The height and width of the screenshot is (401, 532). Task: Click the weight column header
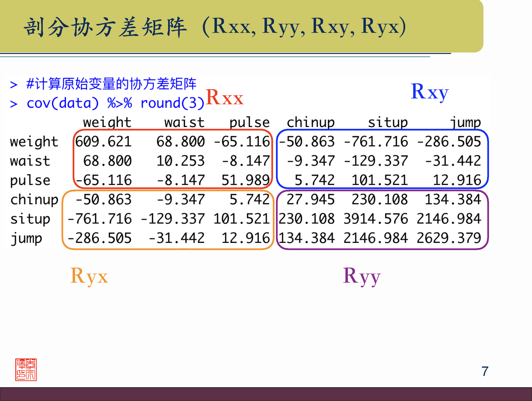[107, 122]
